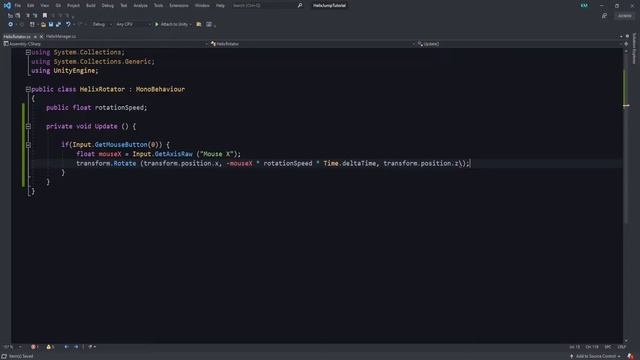
Task: Click the navigate next issue arrow
Action: tap(76, 347)
